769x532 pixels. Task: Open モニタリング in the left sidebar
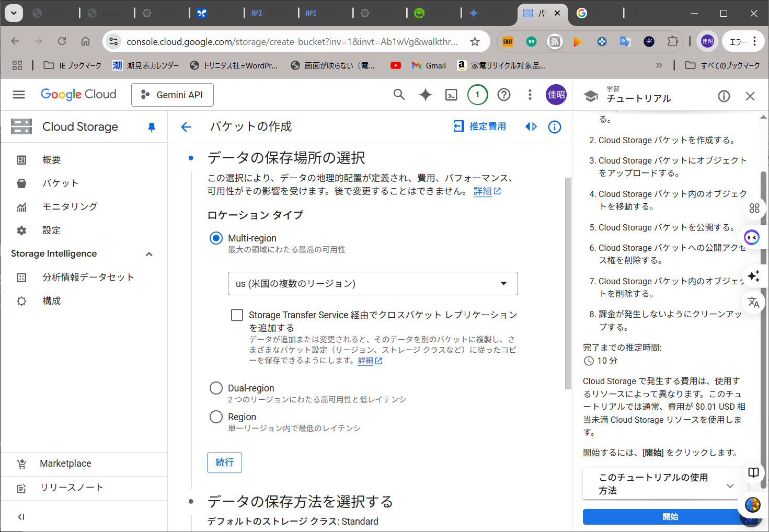(70, 207)
